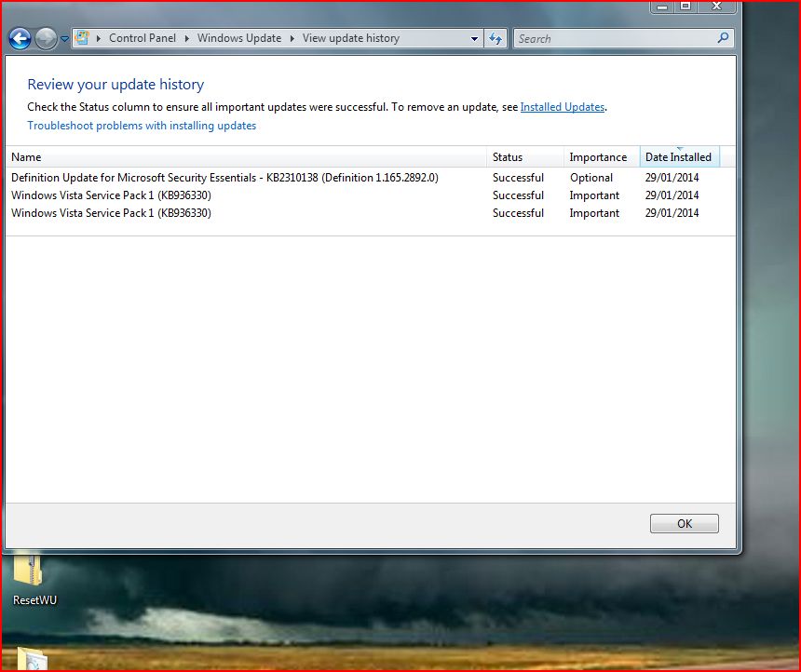The height and width of the screenshot is (672, 801).
Task: Expand the arrow before Control Panel breadcrumb
Action: pyautogui.click(x=98, y=38)
